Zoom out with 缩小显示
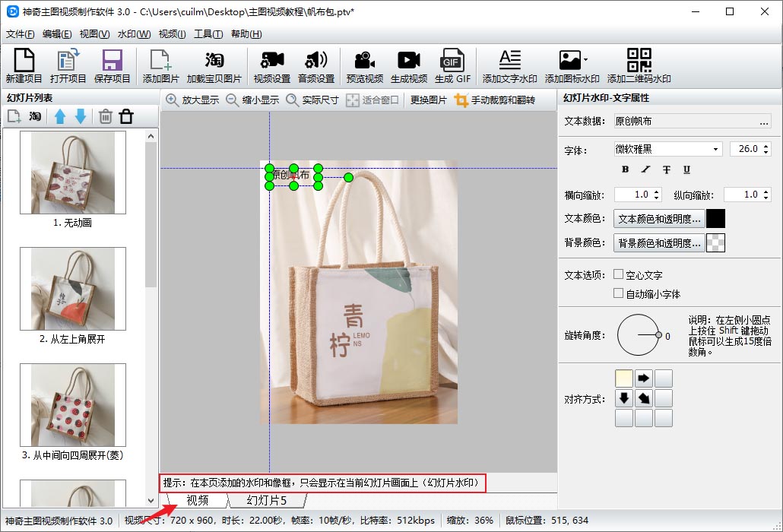783x532 pixels. [x=252, y=100]
